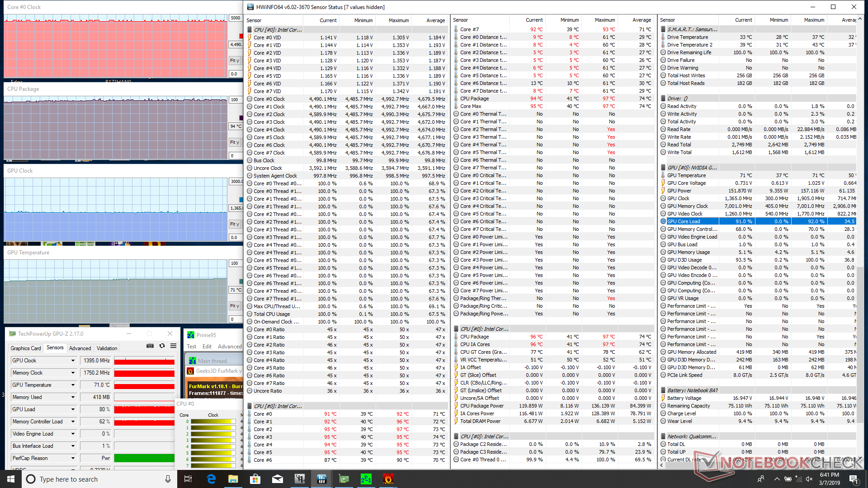Edit the 3000.0 max value in GPU Clock graph
This screenshot has width=868, height=488.
236,182
